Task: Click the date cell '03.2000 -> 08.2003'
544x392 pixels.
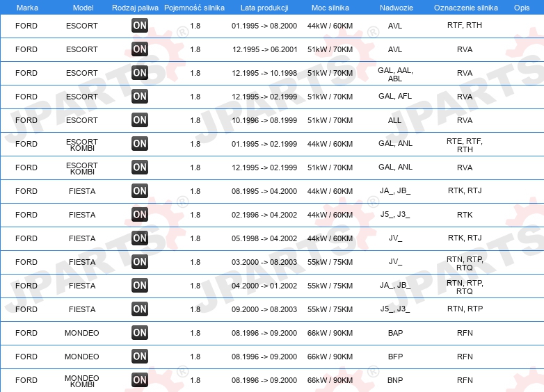Action: tap(264, 262)
